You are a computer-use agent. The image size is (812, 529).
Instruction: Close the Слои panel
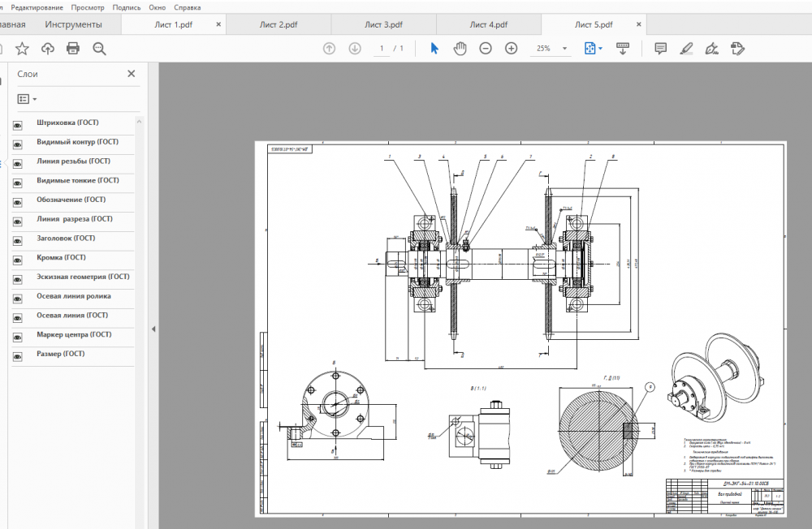pos(132,74)
